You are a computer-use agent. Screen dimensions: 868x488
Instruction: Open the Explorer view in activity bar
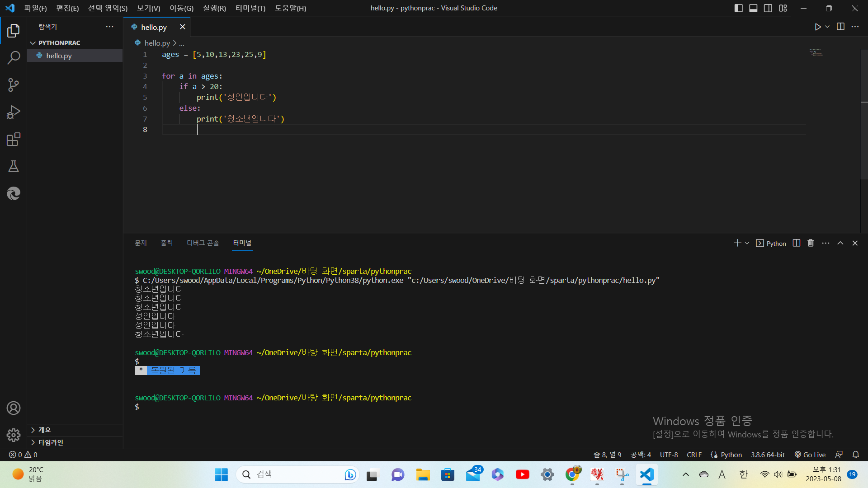pyautogui.click(x=14, y=31)
